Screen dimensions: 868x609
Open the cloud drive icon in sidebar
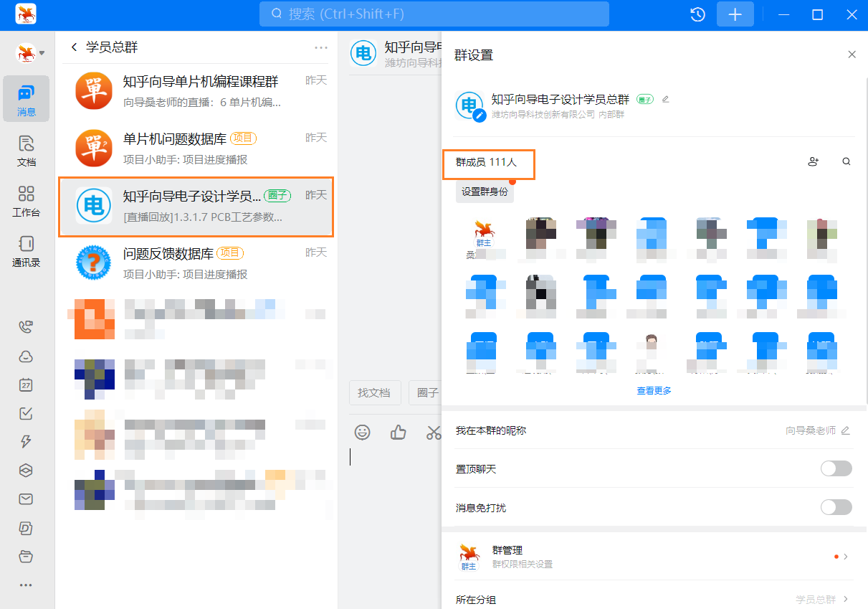click(x=26, y=356)
